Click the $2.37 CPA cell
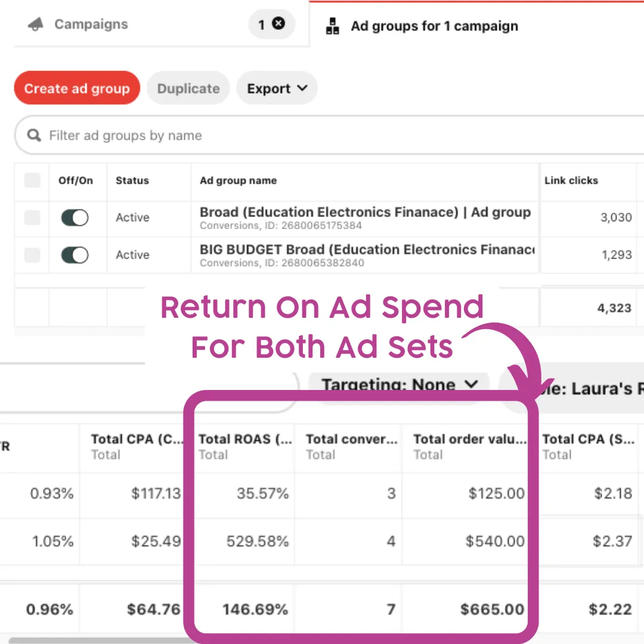The image size is (644, 644). 612,541
